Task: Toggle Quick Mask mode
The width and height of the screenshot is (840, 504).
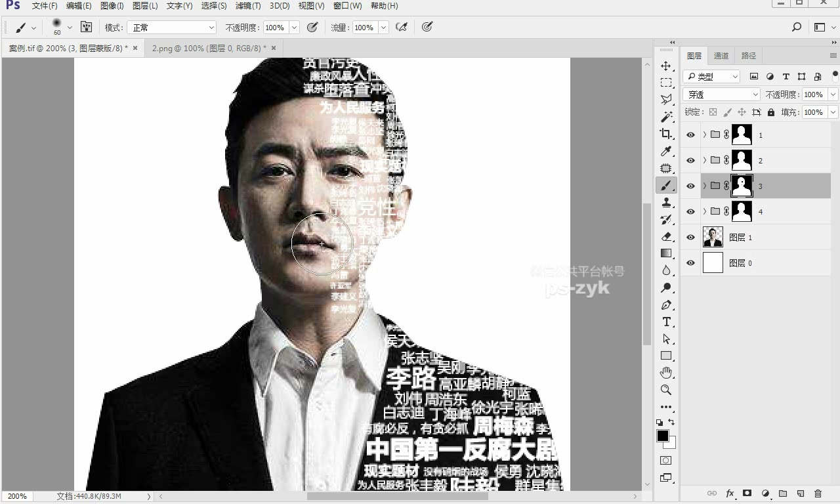Action: (666, 461)
